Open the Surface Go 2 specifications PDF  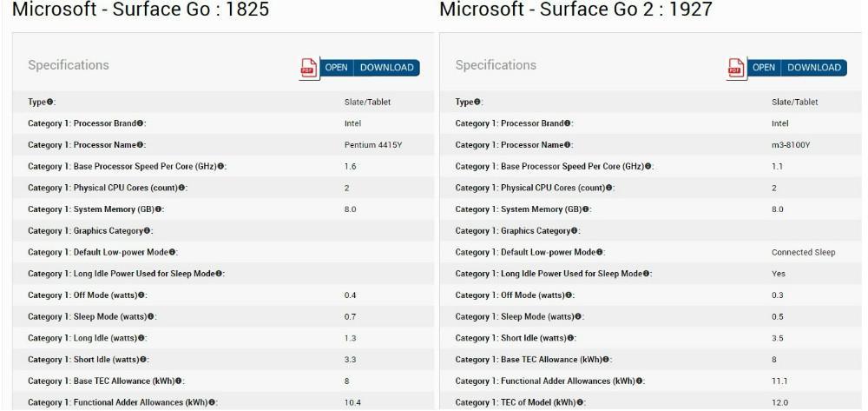(x=763, y=68)
